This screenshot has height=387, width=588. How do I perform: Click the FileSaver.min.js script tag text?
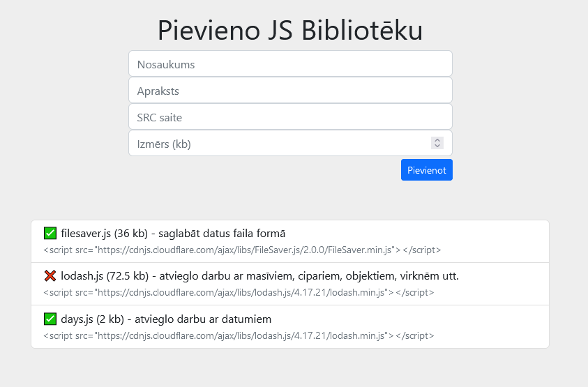[x=242, y=250]
